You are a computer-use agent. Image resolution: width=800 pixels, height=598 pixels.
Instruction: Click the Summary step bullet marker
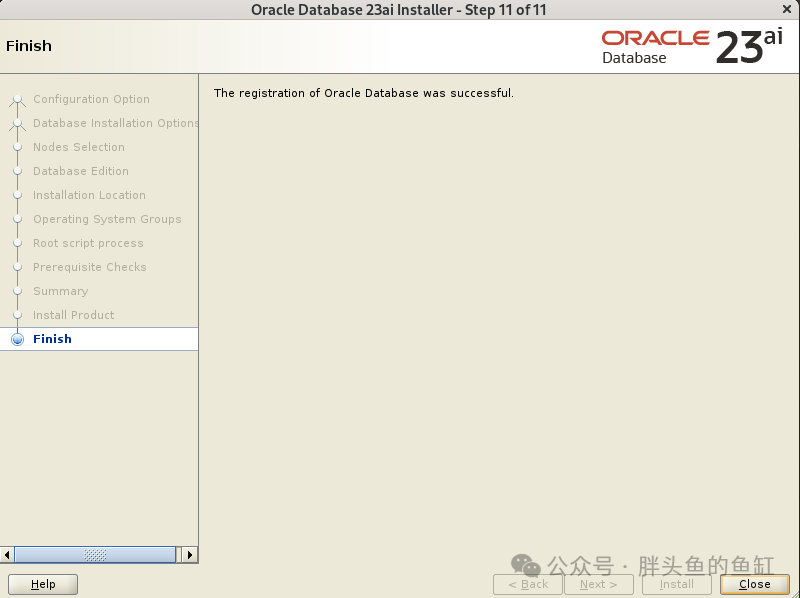coord(17,291)
